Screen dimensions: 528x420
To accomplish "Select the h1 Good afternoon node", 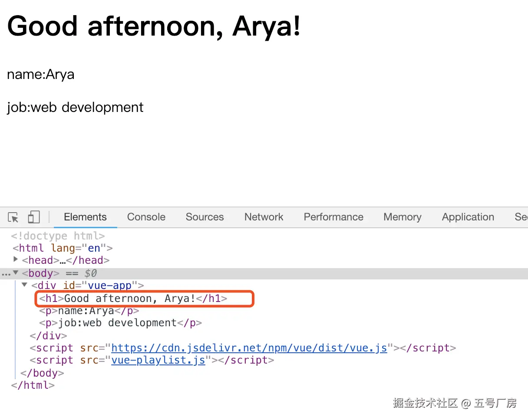I will pyautogui.click(x=133, y=299).
